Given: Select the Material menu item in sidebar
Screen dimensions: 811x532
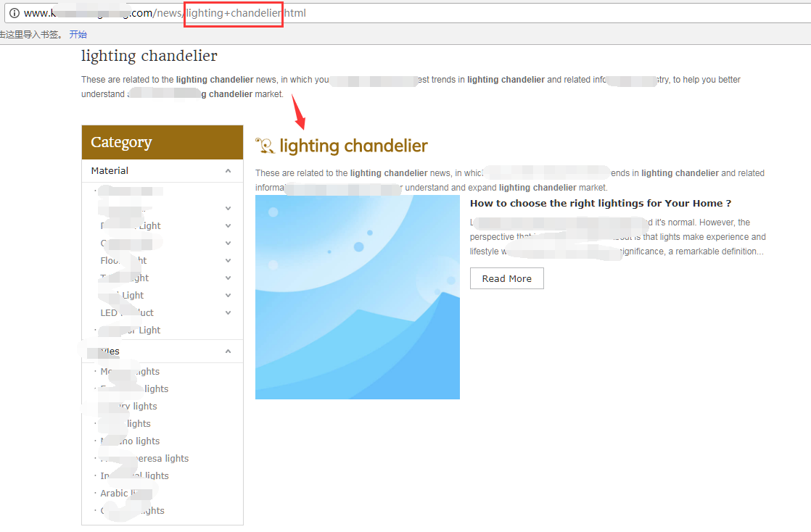Looking at the screenshot, I should click(x=110, y=171).
